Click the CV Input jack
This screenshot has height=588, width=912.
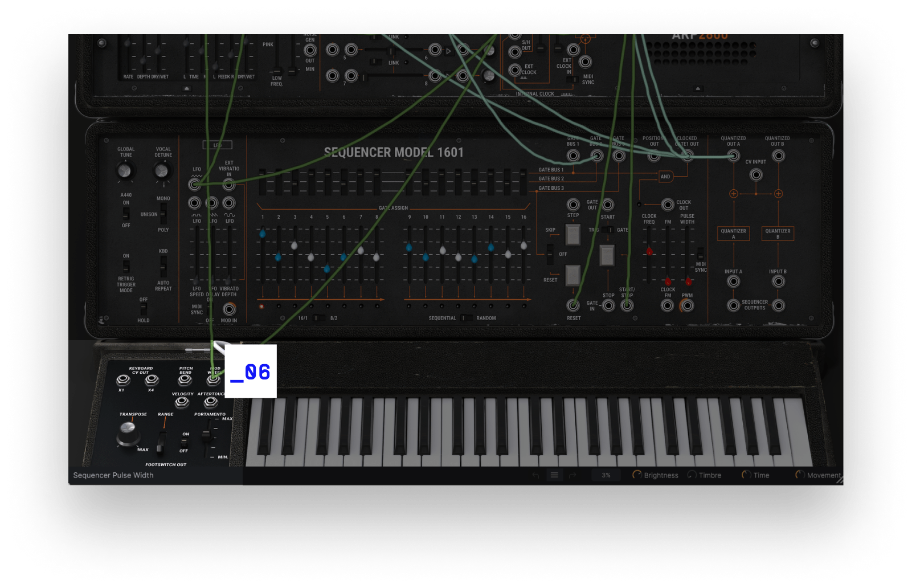click(756, 175)
